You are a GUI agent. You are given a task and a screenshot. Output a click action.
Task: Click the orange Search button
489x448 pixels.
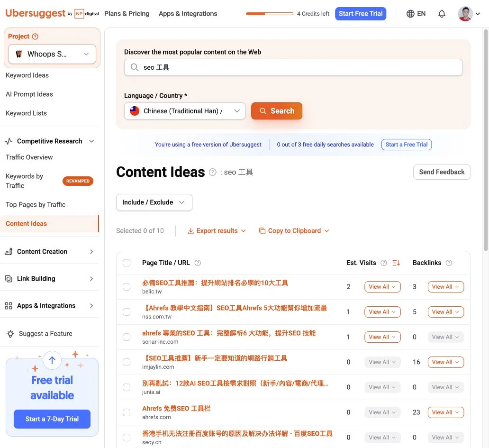[277, 111]
